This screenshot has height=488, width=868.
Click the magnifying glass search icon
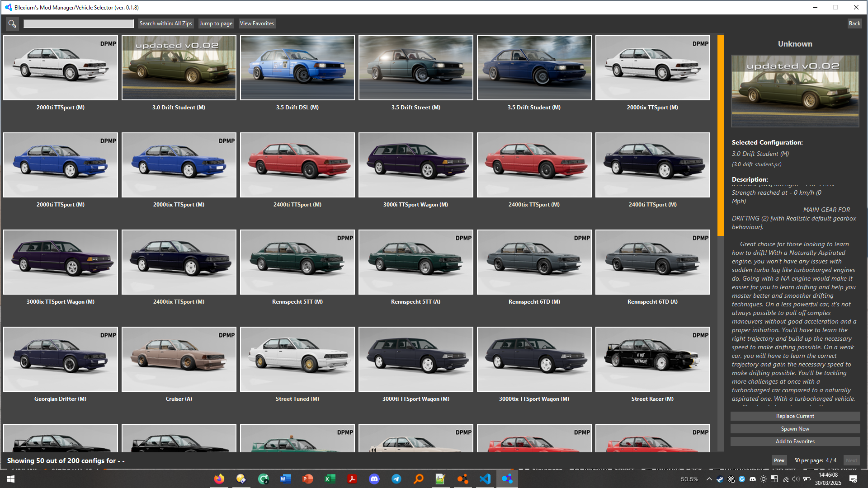(12, 23)
